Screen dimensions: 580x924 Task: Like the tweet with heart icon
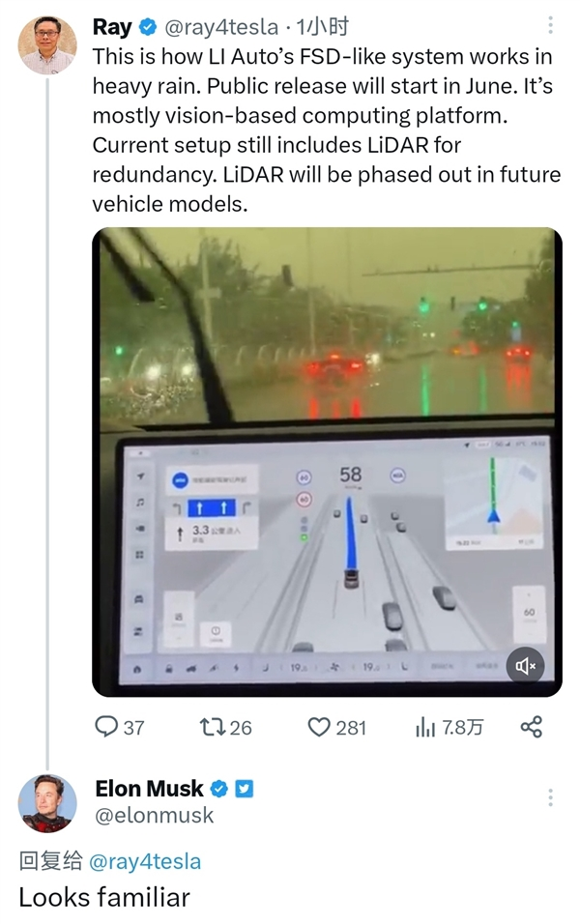319,726
